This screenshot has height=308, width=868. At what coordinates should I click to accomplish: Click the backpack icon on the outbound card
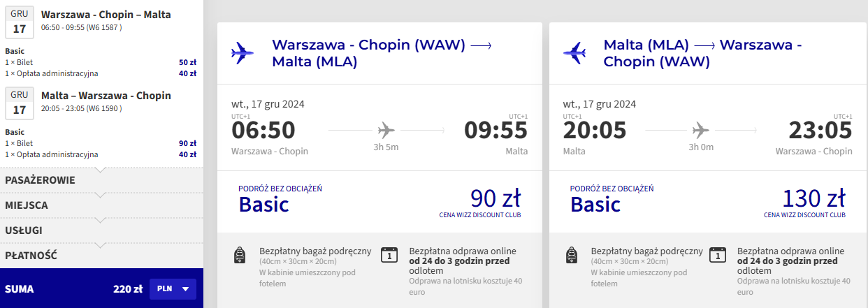coord(240,256)
